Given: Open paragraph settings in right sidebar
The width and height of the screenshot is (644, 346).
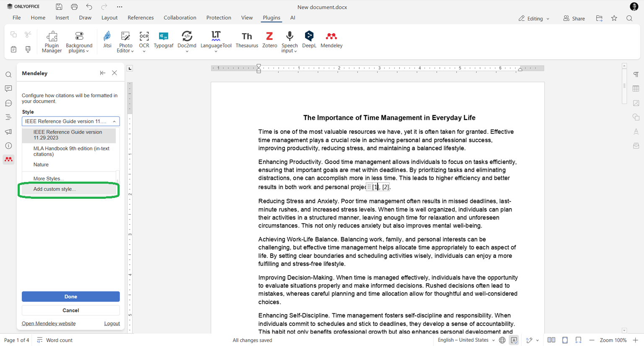Looking at the screenshot, I should (636, 75).
